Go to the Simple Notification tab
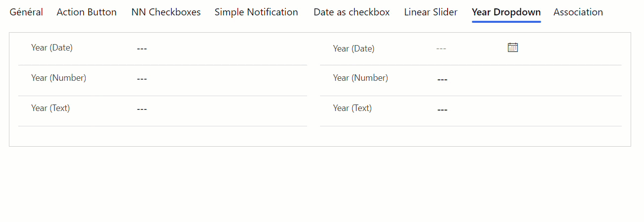This screenshot has width=644, height=222. click(x=256, y=12)
